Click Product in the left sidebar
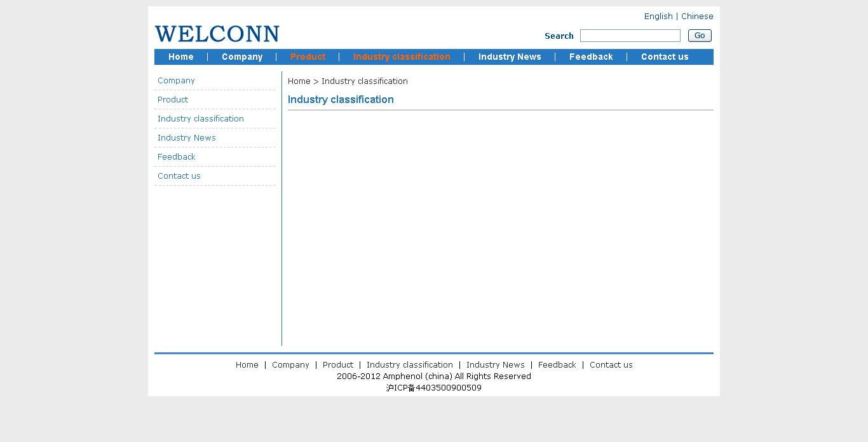 173,100
